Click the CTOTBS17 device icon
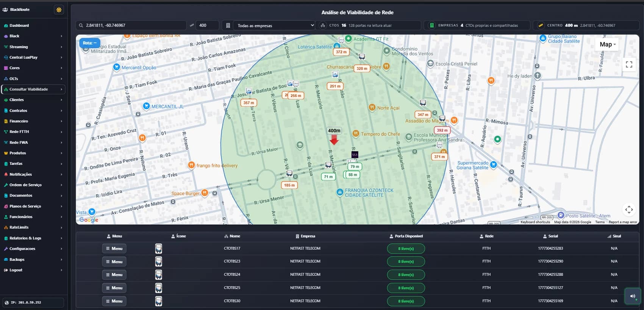This screenshot has height=310, width=644. pyautogui.click(x=158, y=249)
